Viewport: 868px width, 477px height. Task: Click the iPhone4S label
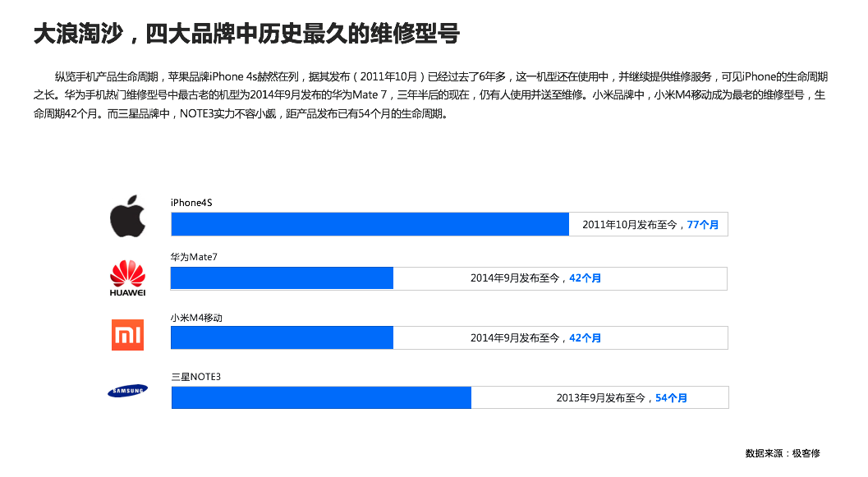click(x=191, y=203)
